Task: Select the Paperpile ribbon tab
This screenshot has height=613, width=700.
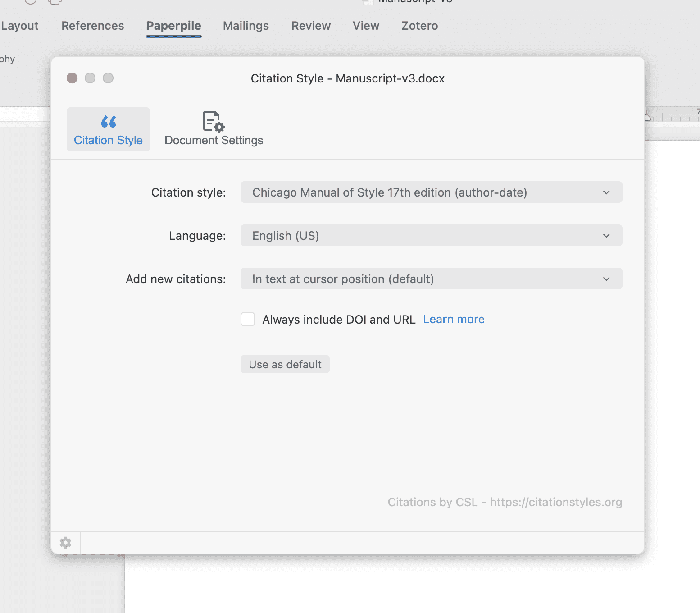Action: 174,26
